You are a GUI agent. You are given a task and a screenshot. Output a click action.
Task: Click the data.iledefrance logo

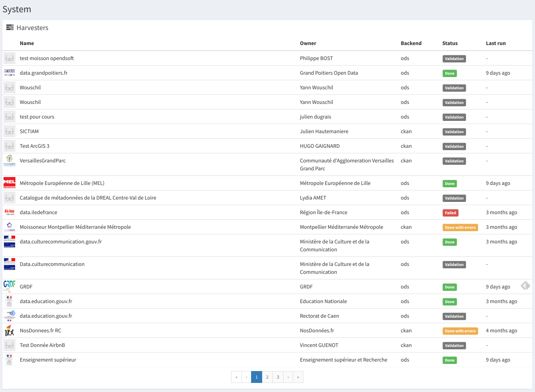(9, 212)
